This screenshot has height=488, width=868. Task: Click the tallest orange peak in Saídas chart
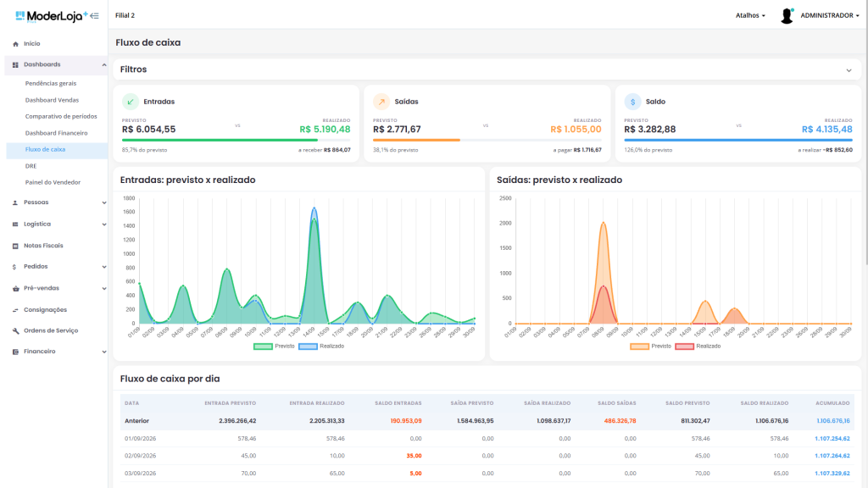[x=604, y=223]
